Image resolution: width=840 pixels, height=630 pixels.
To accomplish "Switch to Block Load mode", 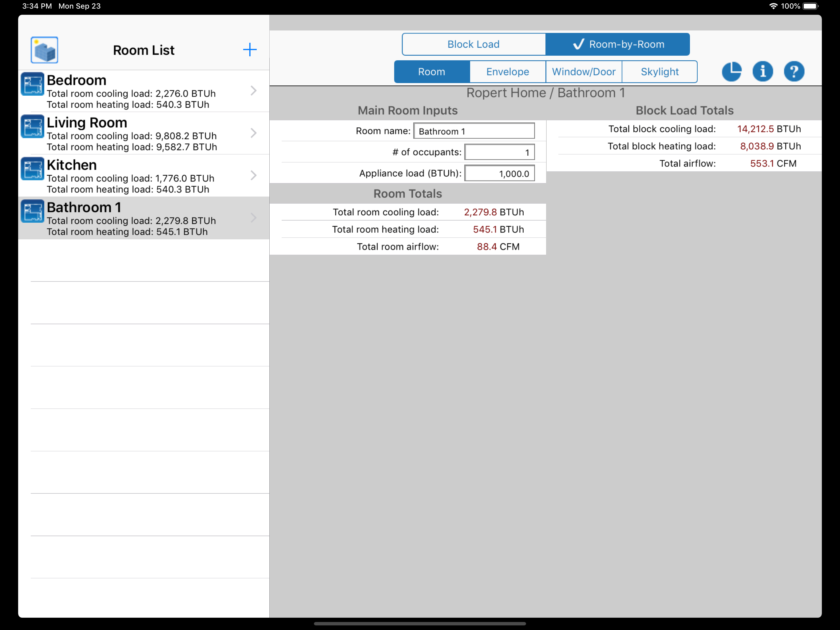I will pos(473,45).
